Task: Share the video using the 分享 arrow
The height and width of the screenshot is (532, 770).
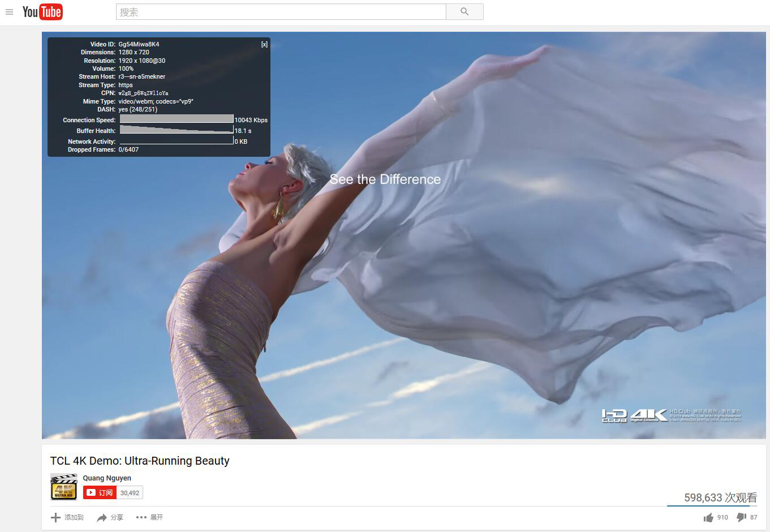Action: click(x=102, y=517)
